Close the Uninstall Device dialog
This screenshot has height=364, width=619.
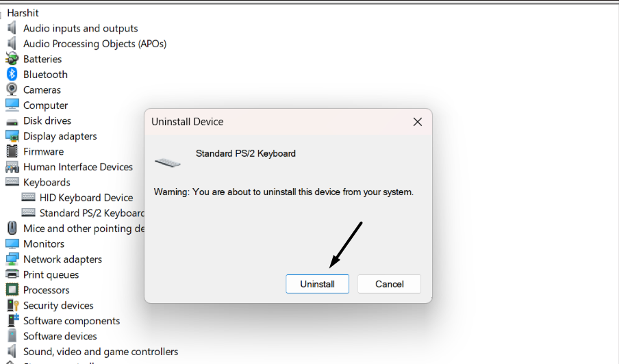(x=417, y=122)
